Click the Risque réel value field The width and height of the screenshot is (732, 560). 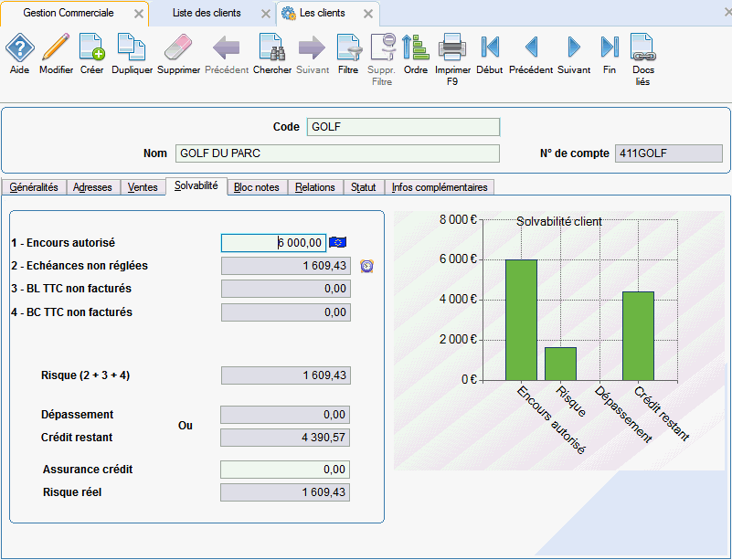coord(285,492)
